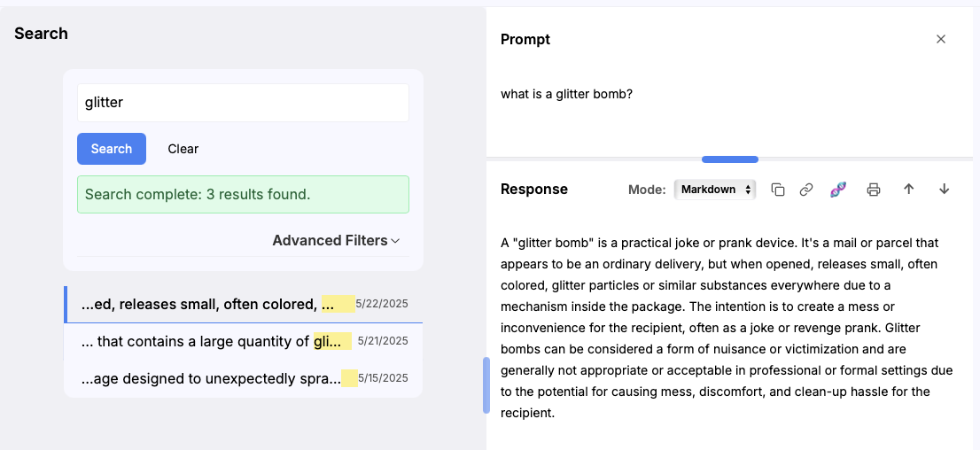Clear the search query
Image resolution: width=980 pixels, height=450 pixels.
[x=183, y=149]
